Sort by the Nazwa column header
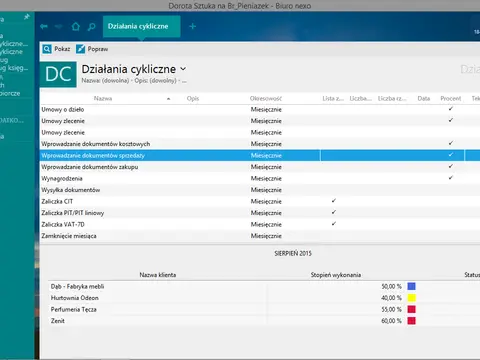The image size is (480, 360). pyautogui.click(x=103, y=98)
